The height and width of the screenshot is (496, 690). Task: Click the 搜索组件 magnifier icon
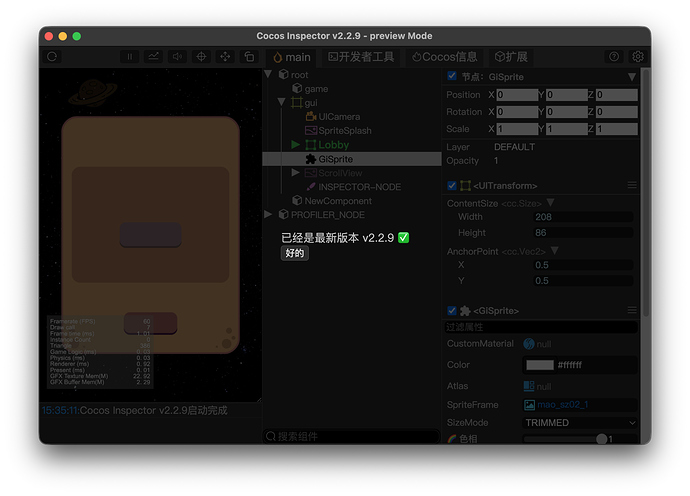pos(271,436)
